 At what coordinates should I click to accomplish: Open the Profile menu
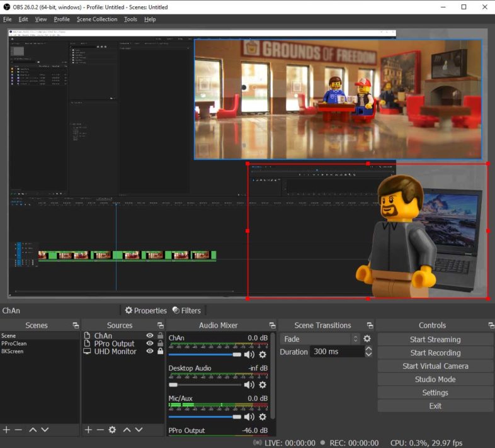coord(62,20)
